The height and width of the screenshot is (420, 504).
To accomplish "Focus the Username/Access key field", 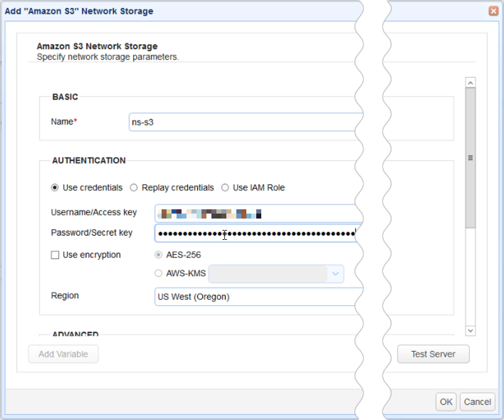I will coord(256,213).
